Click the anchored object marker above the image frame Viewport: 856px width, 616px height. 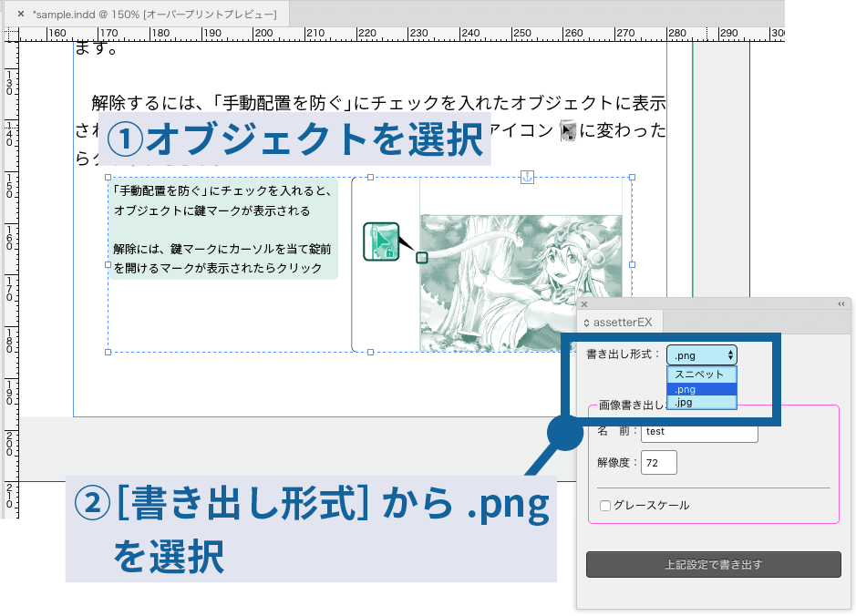tap(526, 177)
